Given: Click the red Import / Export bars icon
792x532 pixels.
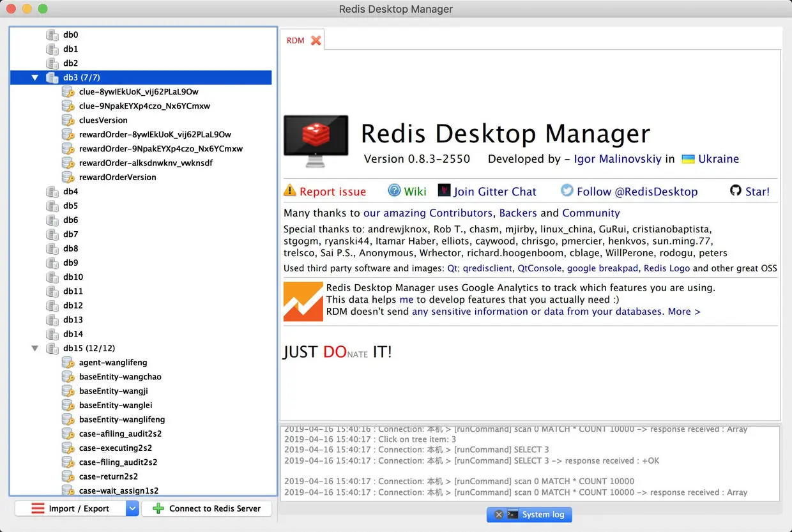Looking at the screenshot, I should (x=38, y=508).
